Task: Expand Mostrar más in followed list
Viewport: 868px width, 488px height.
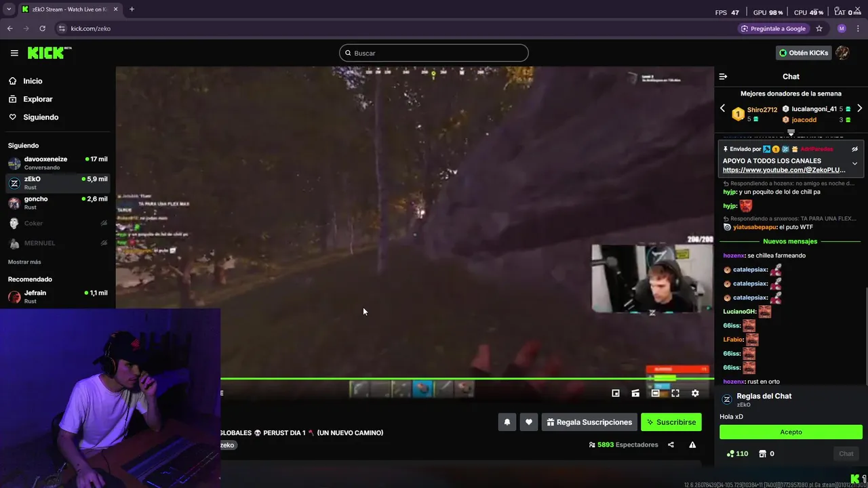Action: [24, 262]
